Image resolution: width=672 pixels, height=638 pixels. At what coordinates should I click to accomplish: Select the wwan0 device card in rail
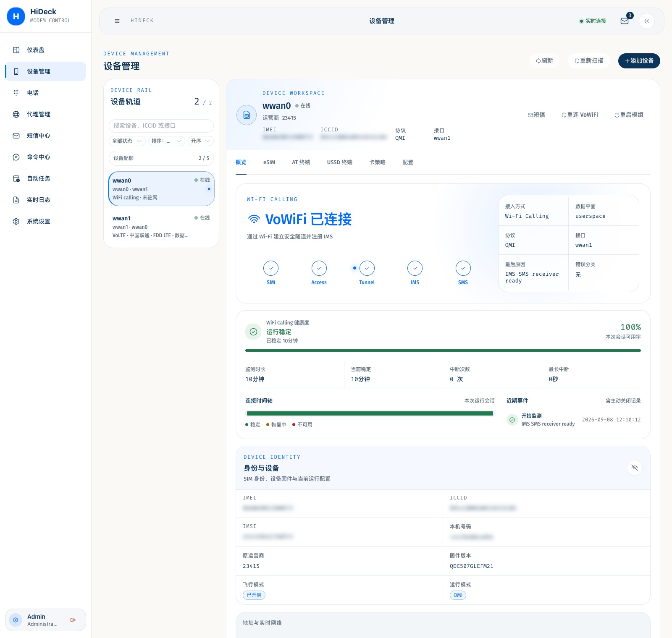[161, 188]
